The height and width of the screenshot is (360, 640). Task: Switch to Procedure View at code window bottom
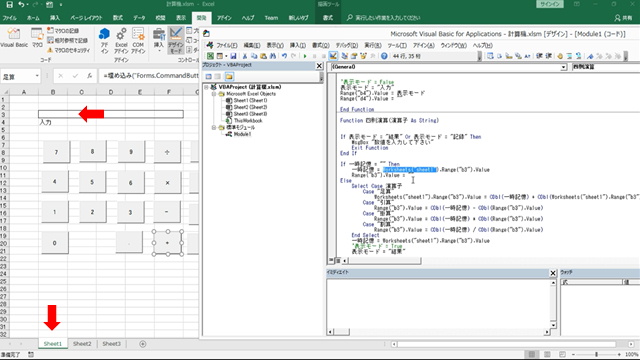coord(331,260)
